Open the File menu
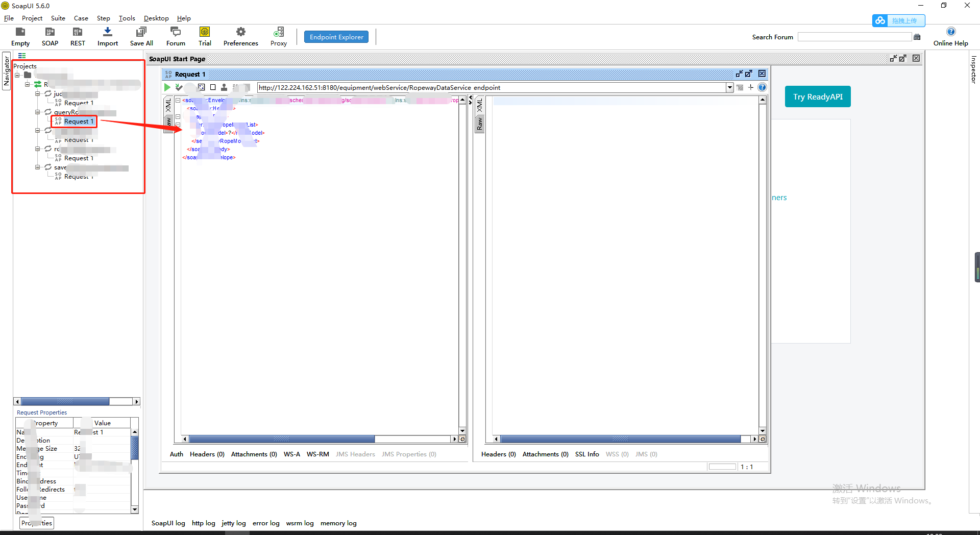The height and width of the screenshot is (535, 980). 9,18
